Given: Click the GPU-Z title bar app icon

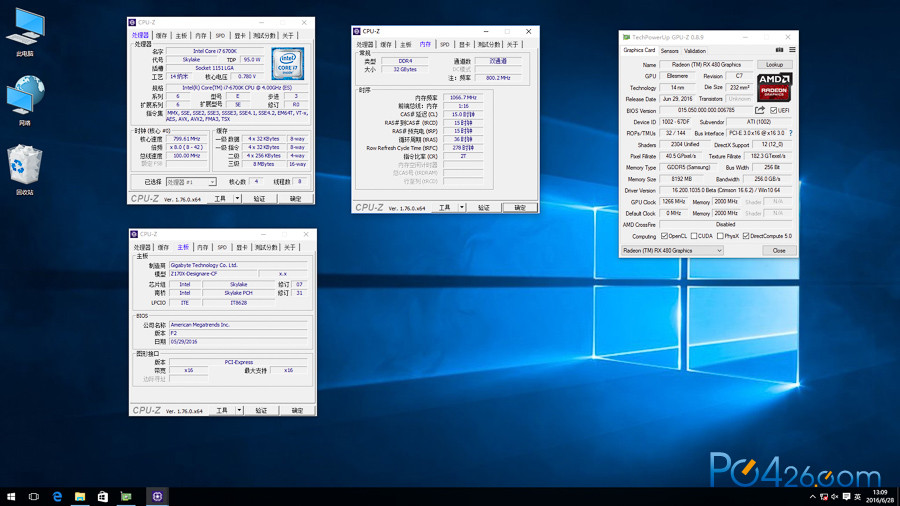Looking at the screenshot, I should pyautogui.click(x=626, y=37).
